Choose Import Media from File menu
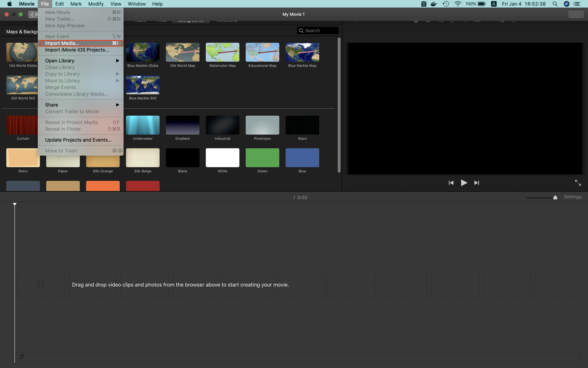The height and width of the screenshot is (368, 588). point(81,43)
